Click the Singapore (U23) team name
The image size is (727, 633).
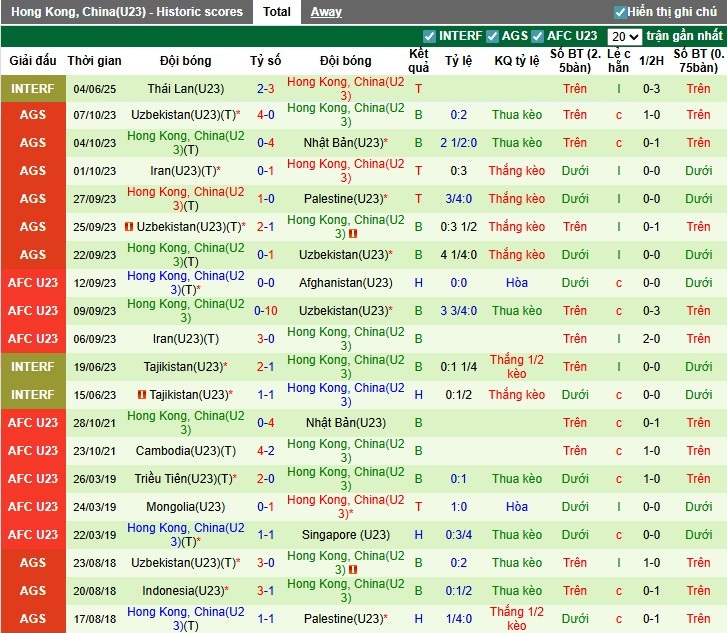(346, 535)
